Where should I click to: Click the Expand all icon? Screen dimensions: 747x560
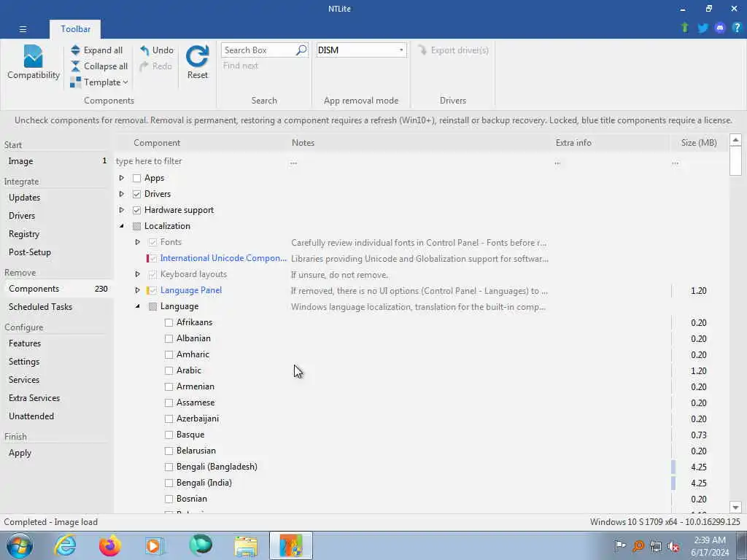[x=75, y=50]
